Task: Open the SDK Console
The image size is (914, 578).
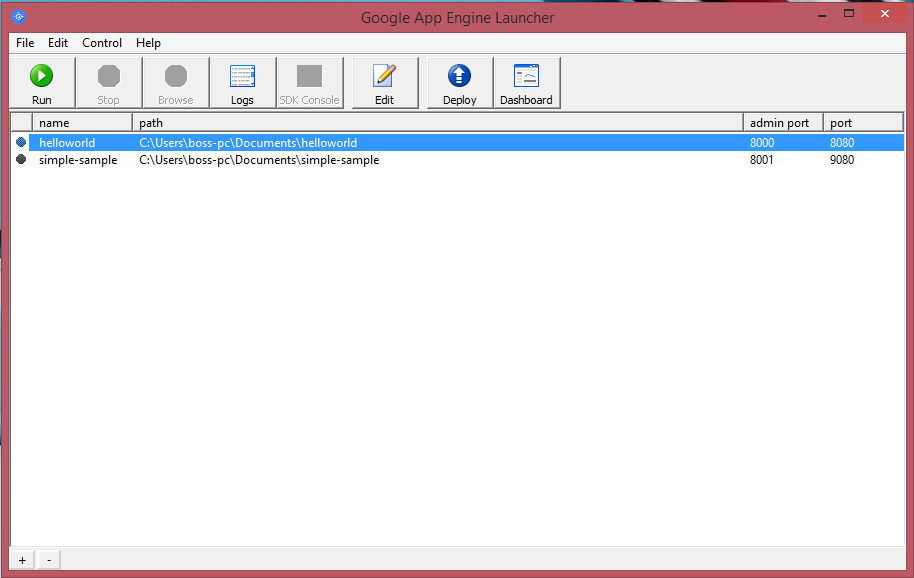Action: click(310, 83)
